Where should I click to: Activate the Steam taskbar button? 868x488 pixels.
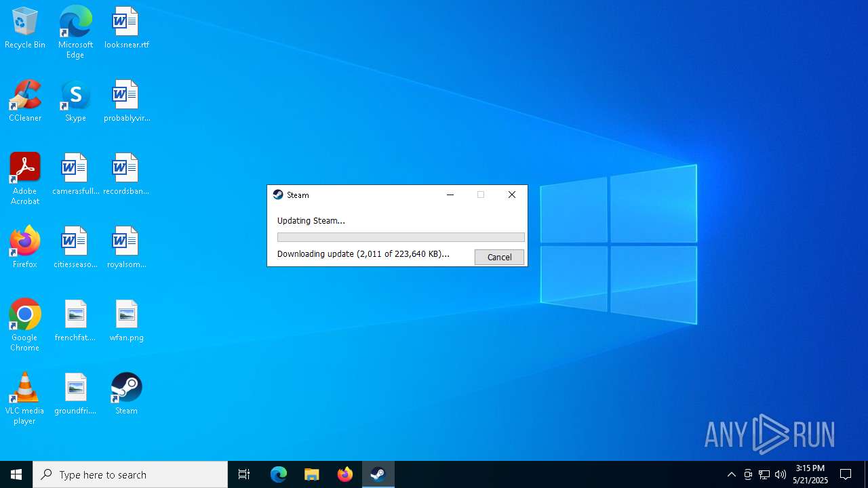[378, 474]
